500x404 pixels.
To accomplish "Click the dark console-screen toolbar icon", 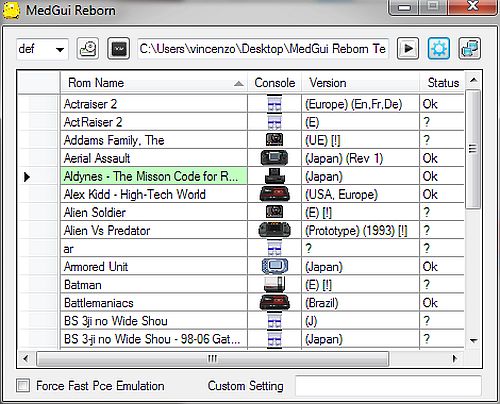I will click(118, 49).
